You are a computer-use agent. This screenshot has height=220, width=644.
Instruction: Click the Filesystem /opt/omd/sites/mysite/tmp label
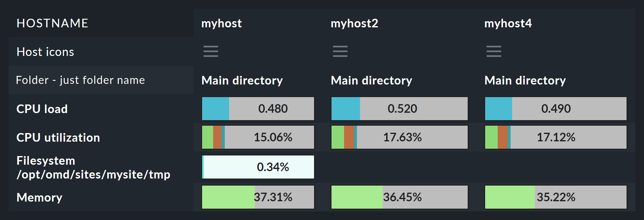tap(93, 167)
